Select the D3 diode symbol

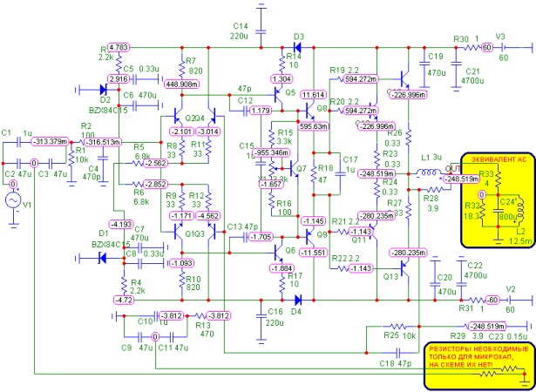[297, 48]
